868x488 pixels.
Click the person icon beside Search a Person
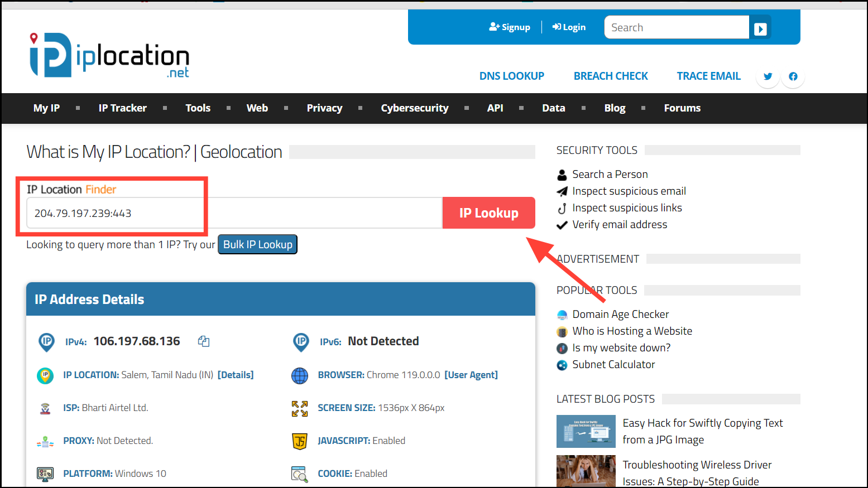pos(562,175)
